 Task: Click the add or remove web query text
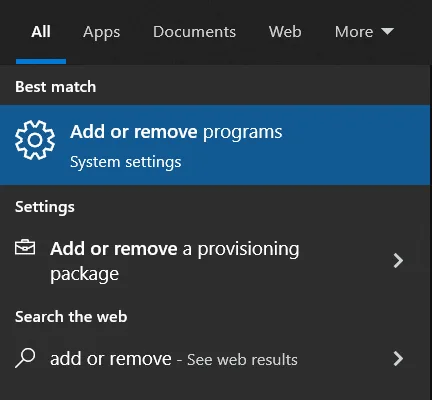click(x=111, y=359)
